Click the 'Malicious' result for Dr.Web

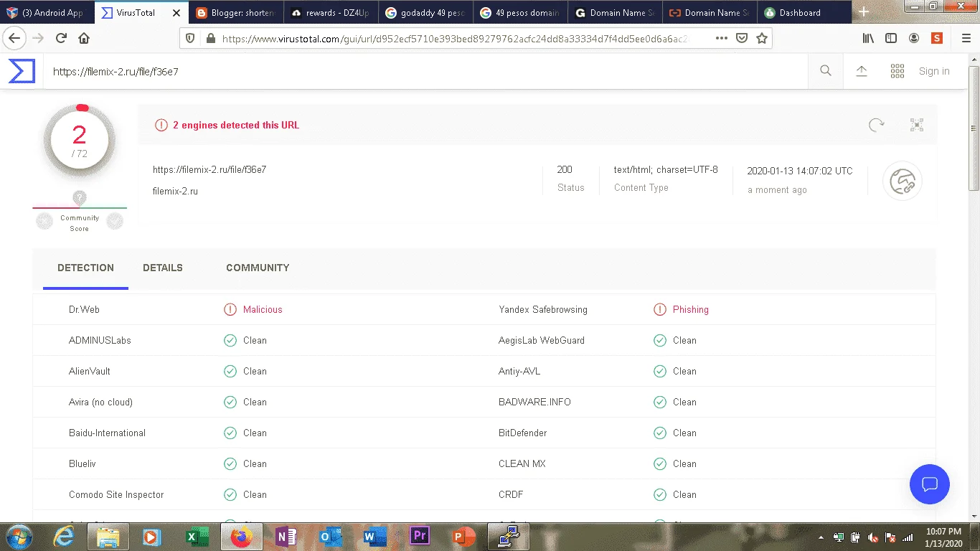coord(263,310)
